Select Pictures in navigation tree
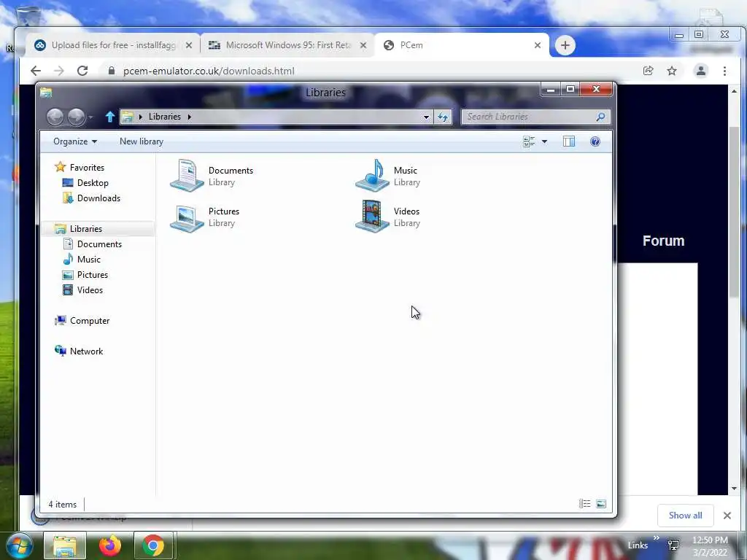The image size is (747, 560). [93, 275]
